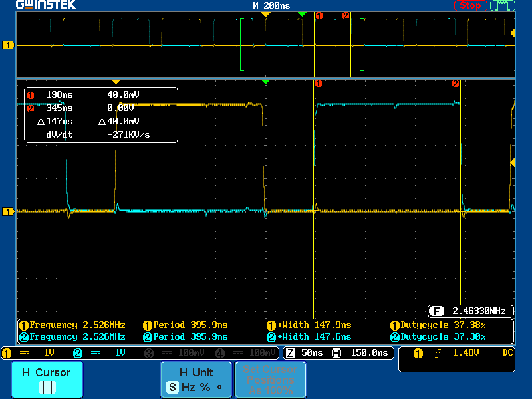This screenshot has height=399, width=532.
Task: Click the dV/dt readout -271KV/s
Action: point(128,135)
